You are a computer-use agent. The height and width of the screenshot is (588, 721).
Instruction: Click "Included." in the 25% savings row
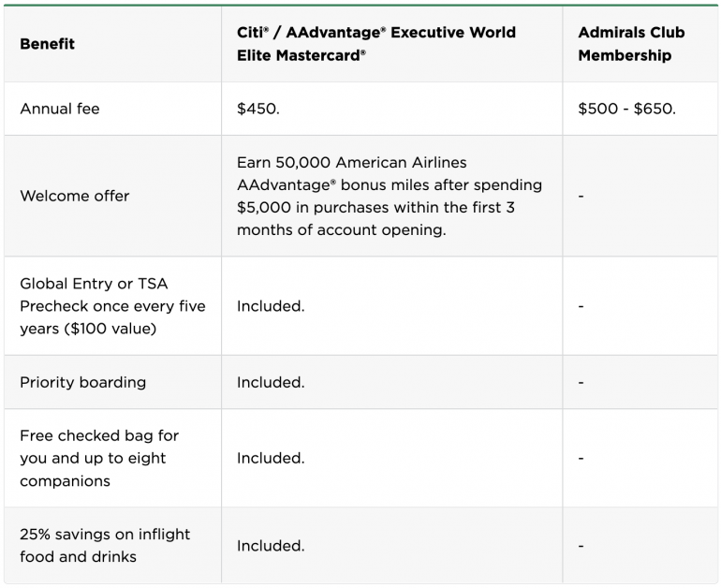pyautogui.click(x=271, y=545)
